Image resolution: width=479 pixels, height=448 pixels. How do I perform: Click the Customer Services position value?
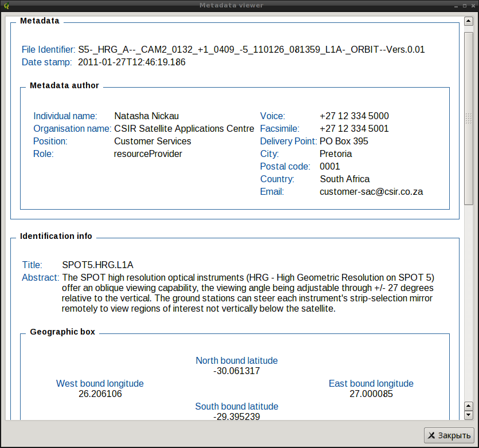tap(152, 141)
